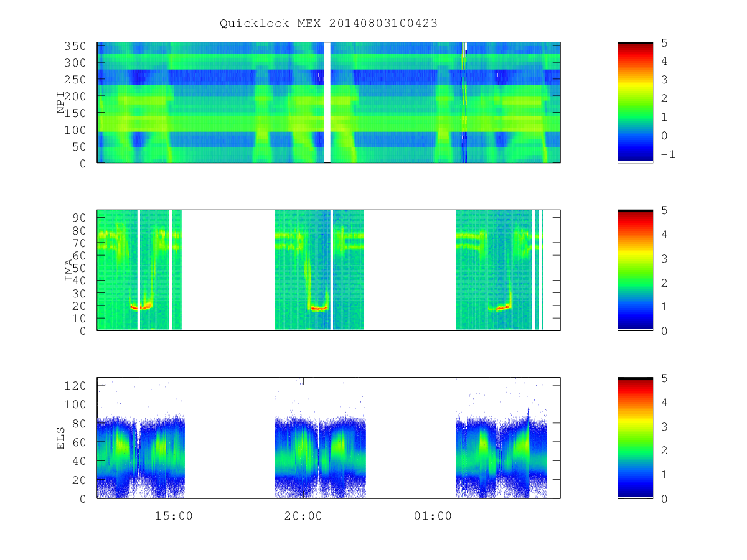Click the plot title Quicklook MEX 20140803100423
The image size is (747, 560).
coord(328,23)
